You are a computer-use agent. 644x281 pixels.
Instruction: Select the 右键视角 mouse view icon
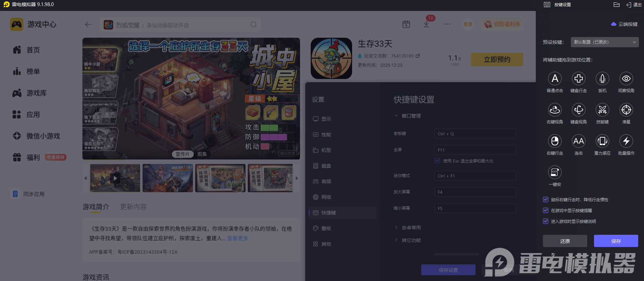coord(555,110)
